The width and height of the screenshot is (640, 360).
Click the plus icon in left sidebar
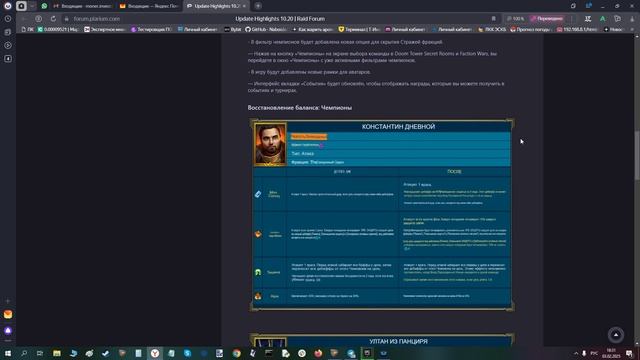(x=8, y=301)
